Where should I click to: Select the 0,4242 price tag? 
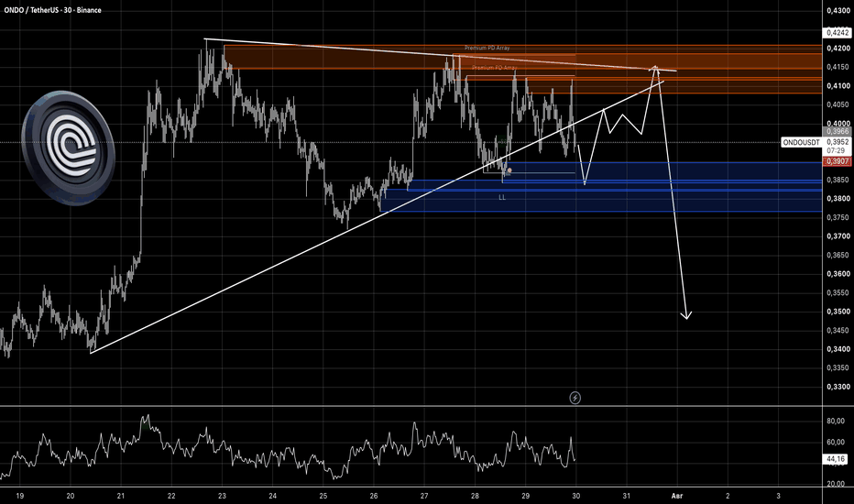click(838, 33)
